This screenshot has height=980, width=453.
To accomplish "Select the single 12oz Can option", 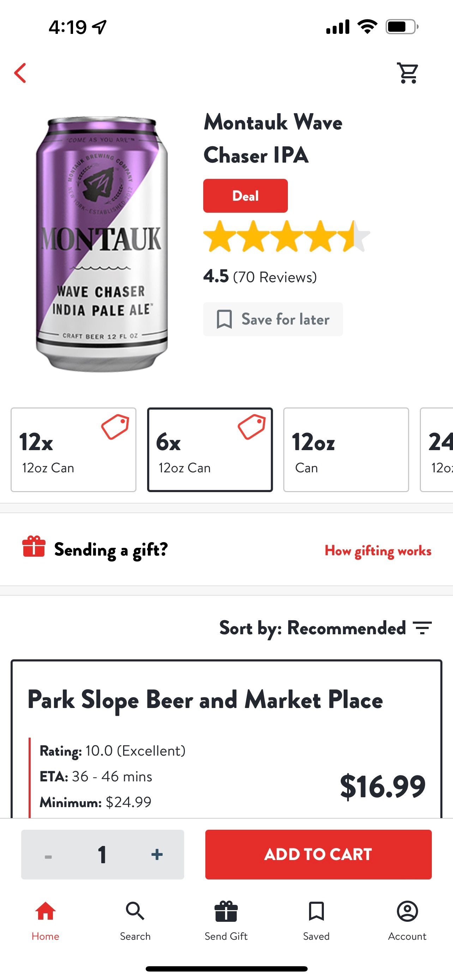I will (346, 450).
